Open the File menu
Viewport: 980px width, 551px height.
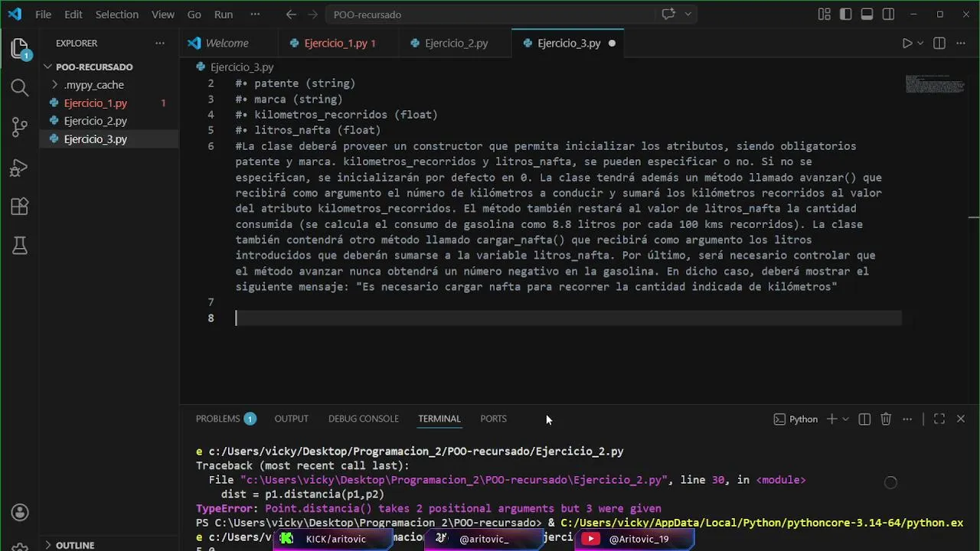43,15
